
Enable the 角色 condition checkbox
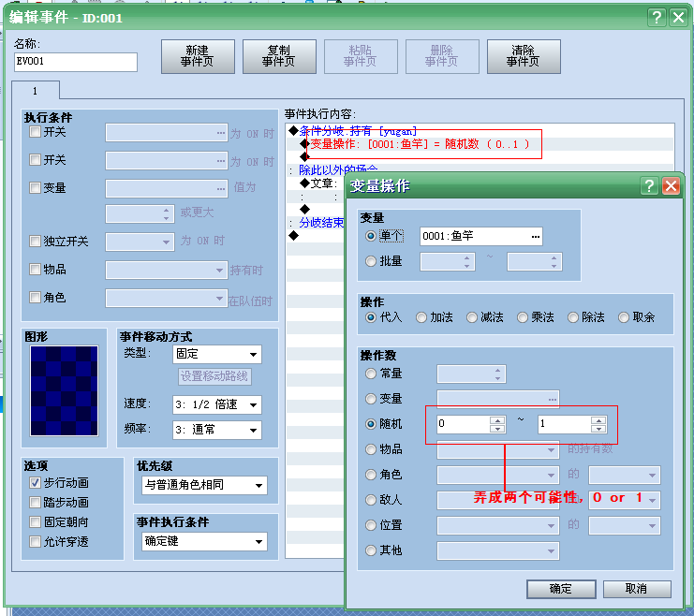coord(35,298)
